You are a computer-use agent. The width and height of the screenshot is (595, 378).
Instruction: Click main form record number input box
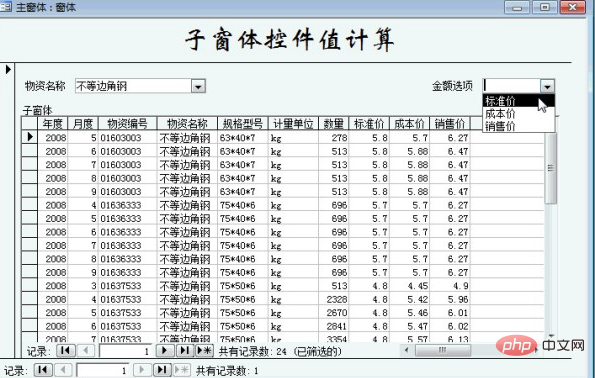click(102, 370)
